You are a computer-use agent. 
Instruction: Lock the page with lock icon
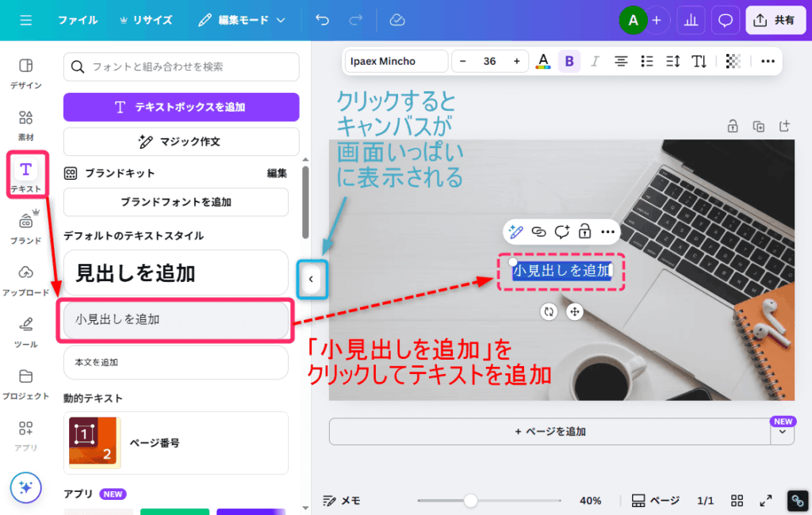(x=732, y=126)
